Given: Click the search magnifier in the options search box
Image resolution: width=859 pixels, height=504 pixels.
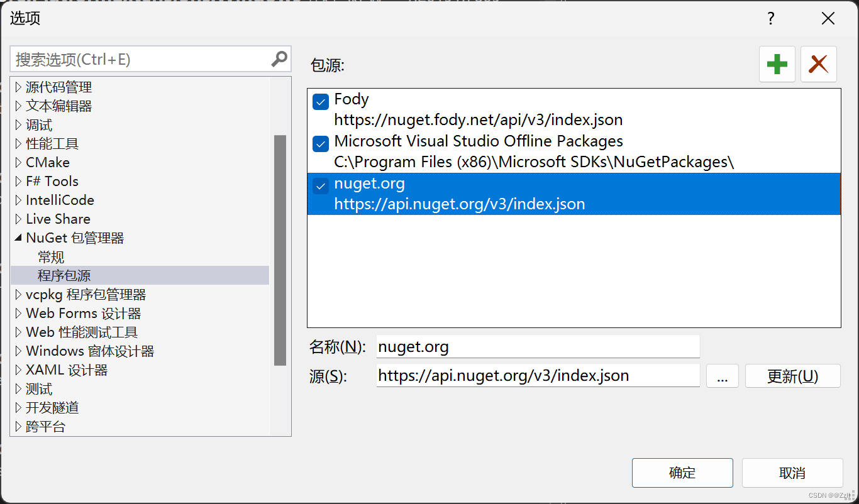Looking at the screenshot, I should (x=279, y=58).
